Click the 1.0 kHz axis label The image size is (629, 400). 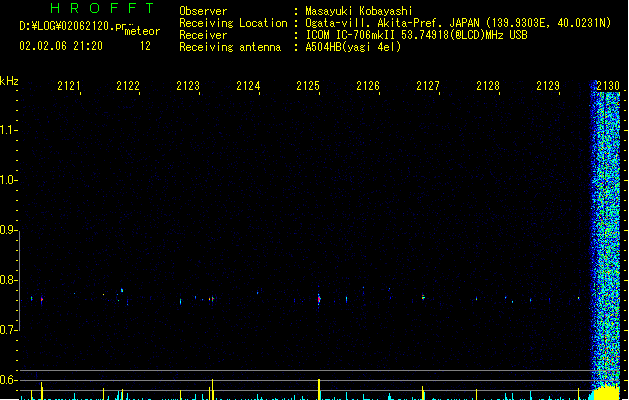point(8,180)
